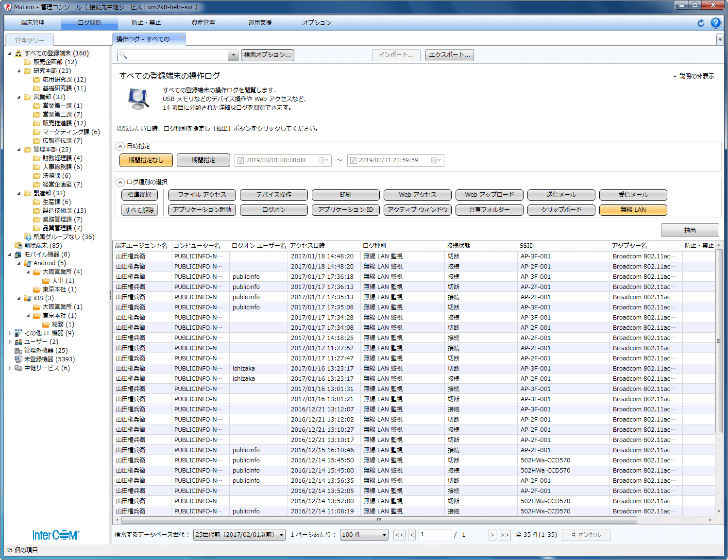Click the 管理外機器 (25) icon

click(x=18, y=351)
